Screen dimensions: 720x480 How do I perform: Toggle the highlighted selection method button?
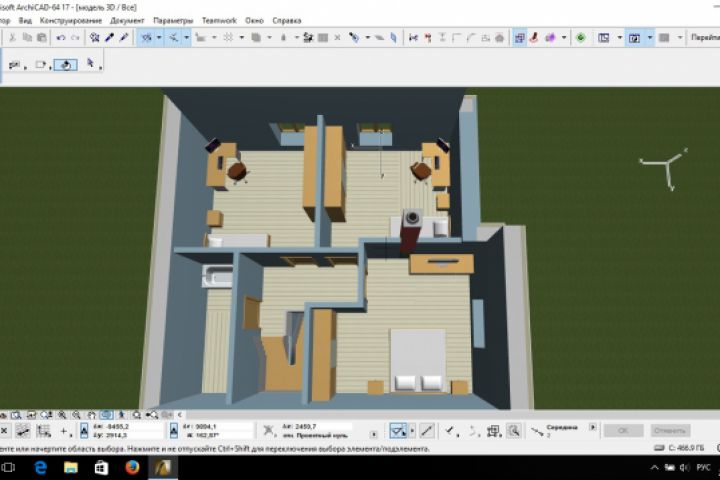398,431
